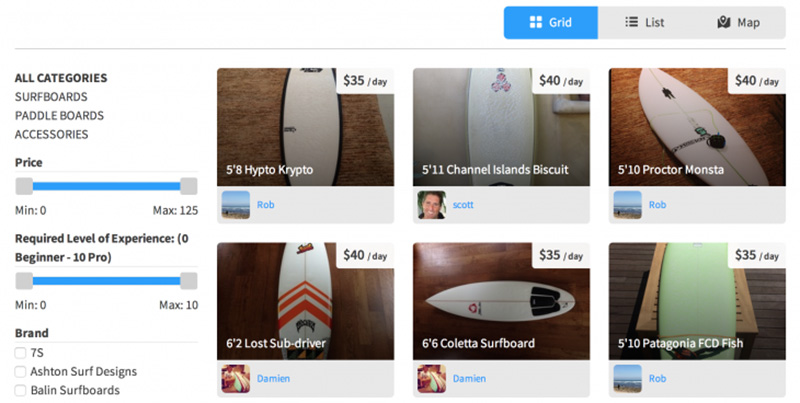Click Damien's avatar under Lost Sub-driver
Screen dimensions: 800x403
point(236,379)
